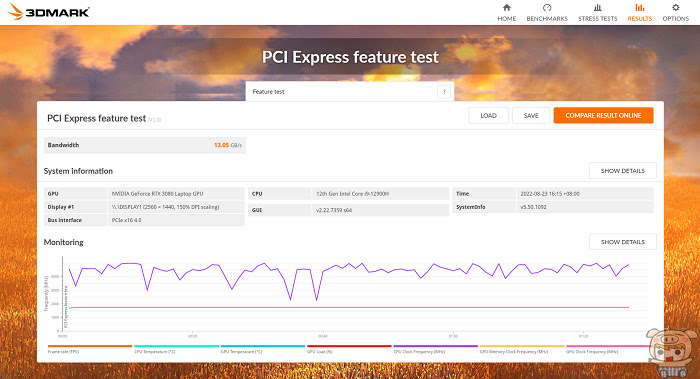
Task: Click the LOAD button
Action: click(488, 116)
